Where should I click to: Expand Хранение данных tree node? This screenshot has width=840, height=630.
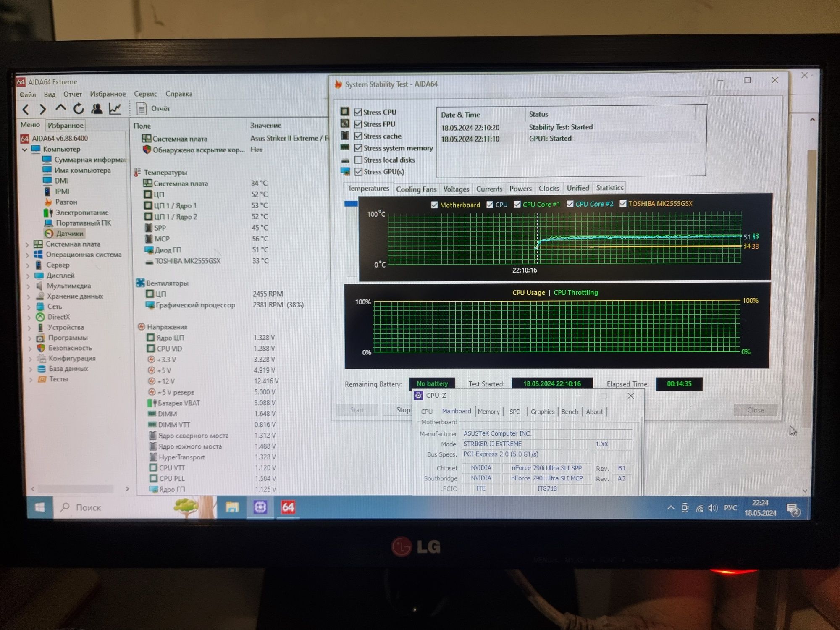pos(29,297)
